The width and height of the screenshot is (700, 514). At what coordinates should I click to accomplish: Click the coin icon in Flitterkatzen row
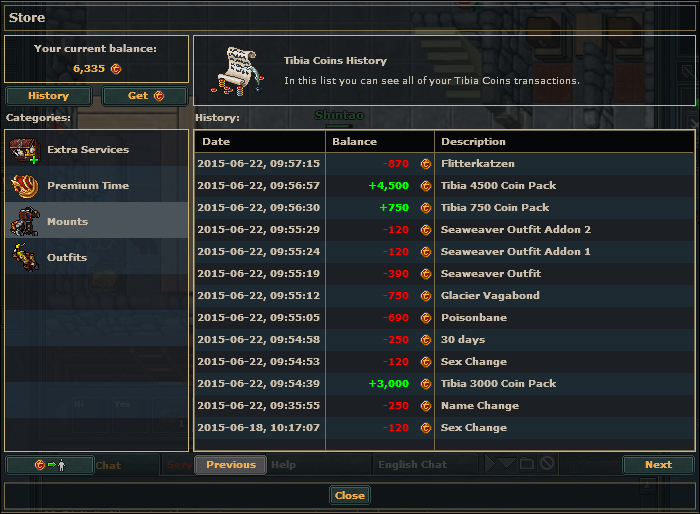[425, 164]
